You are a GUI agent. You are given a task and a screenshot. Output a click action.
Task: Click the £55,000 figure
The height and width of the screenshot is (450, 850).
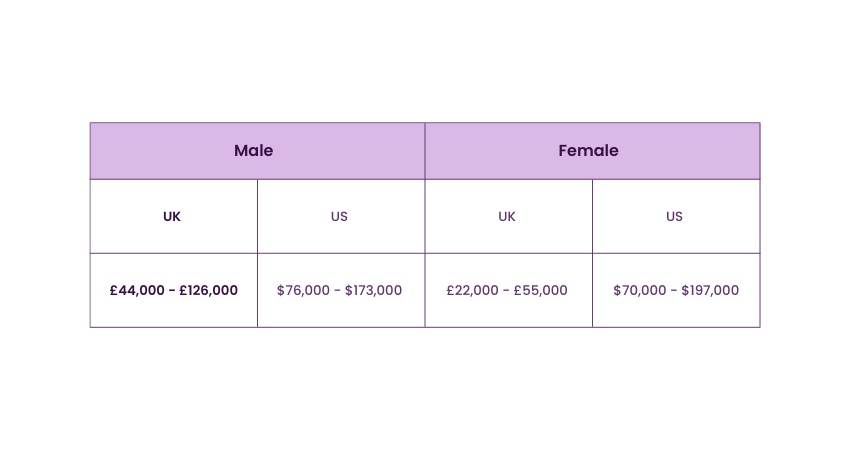[541, 291]
